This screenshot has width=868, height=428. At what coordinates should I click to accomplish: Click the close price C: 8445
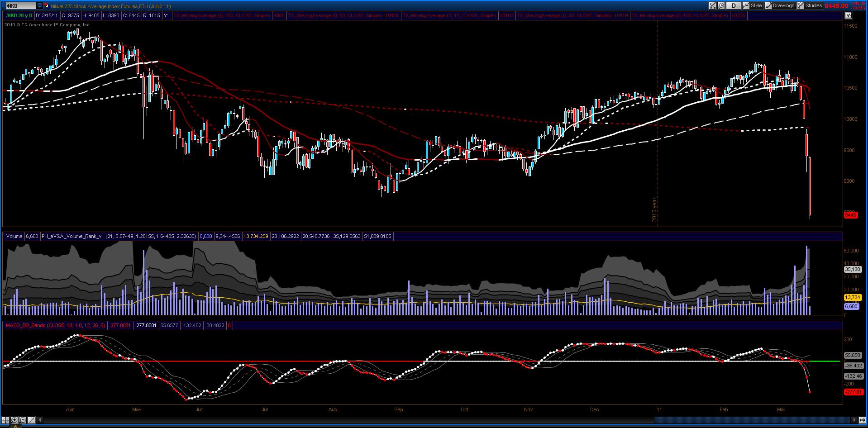tap(131, 15)
